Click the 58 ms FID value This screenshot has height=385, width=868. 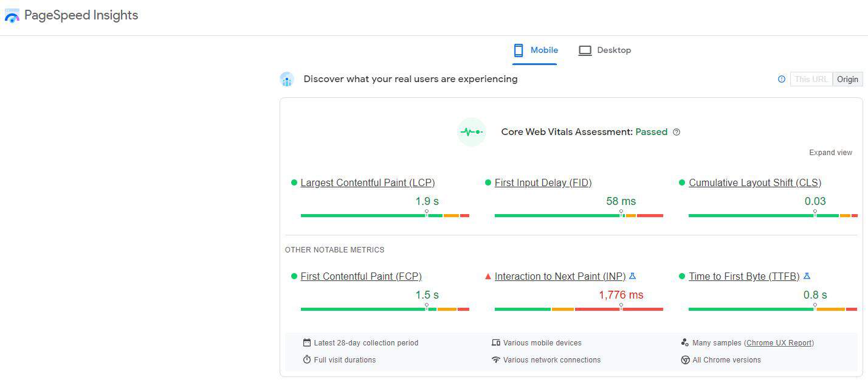tap(621, 201)
